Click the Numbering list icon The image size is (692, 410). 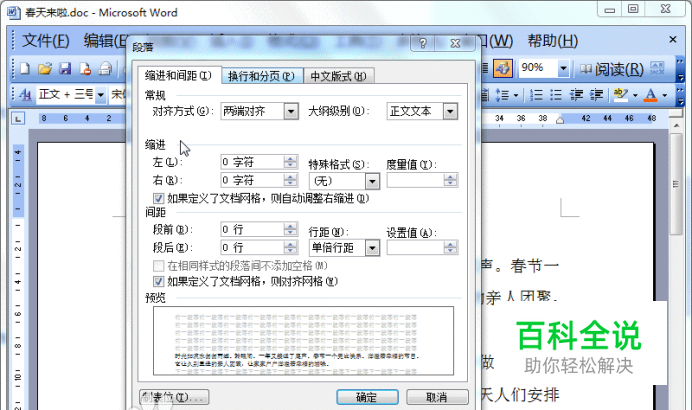click(x=536, y=95)
